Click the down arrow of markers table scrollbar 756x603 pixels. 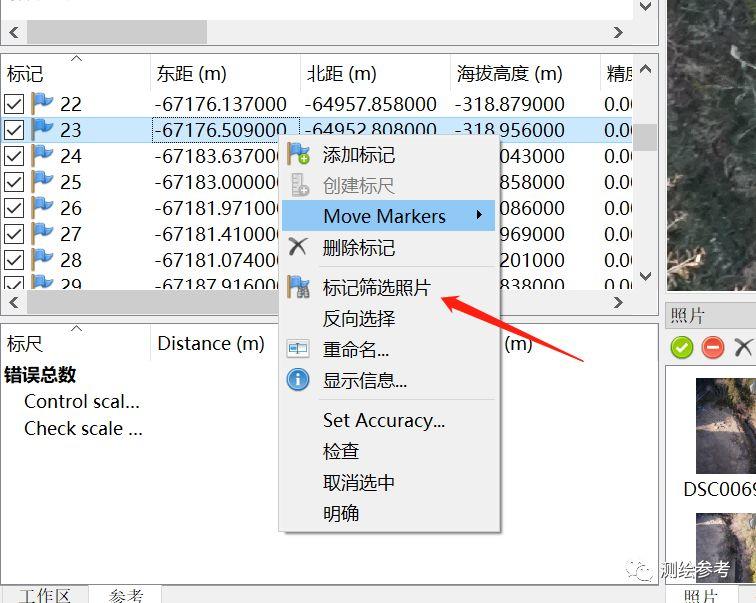point(645,276)
